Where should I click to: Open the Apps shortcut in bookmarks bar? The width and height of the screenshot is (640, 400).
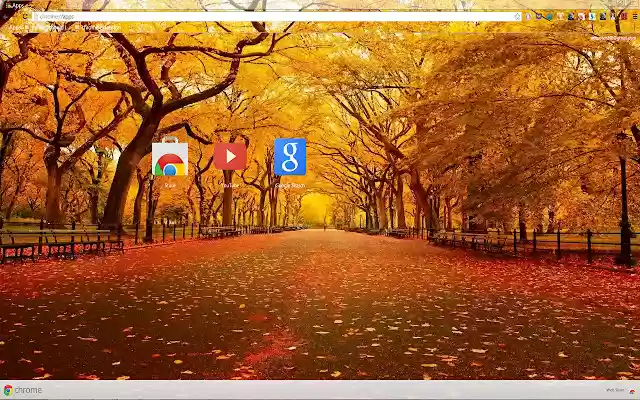coord(17,28)
